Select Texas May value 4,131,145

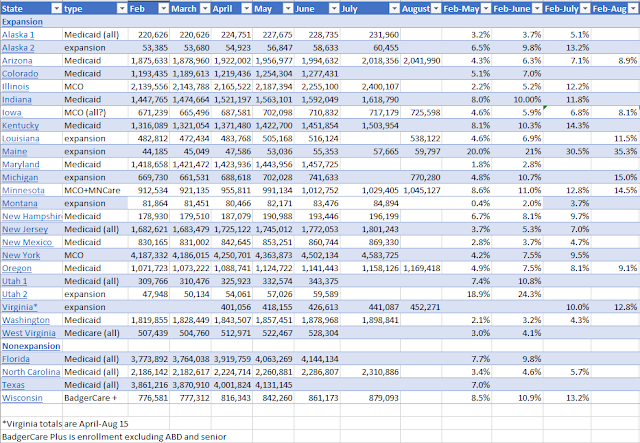273,385
